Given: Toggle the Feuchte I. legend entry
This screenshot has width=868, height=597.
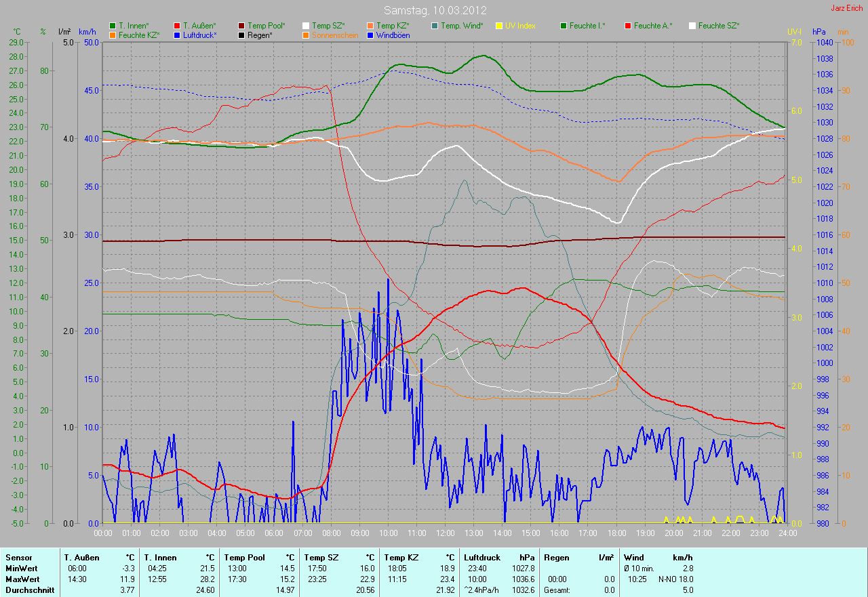Looking at the screenshot, I should point(587,26).
